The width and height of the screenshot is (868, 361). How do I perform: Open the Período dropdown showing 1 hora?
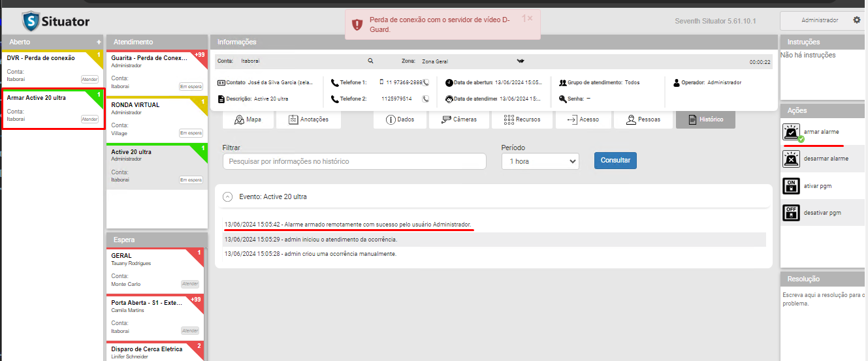[539, 161]
